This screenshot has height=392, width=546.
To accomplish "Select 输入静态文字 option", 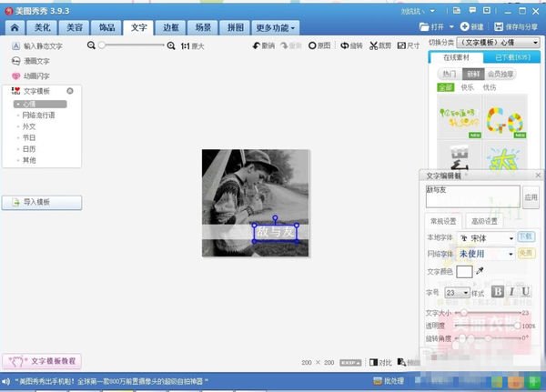I will point(37,46).
